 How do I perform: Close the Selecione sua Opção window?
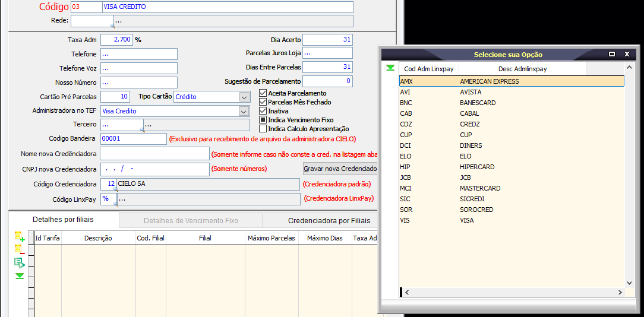pos(627,54)
